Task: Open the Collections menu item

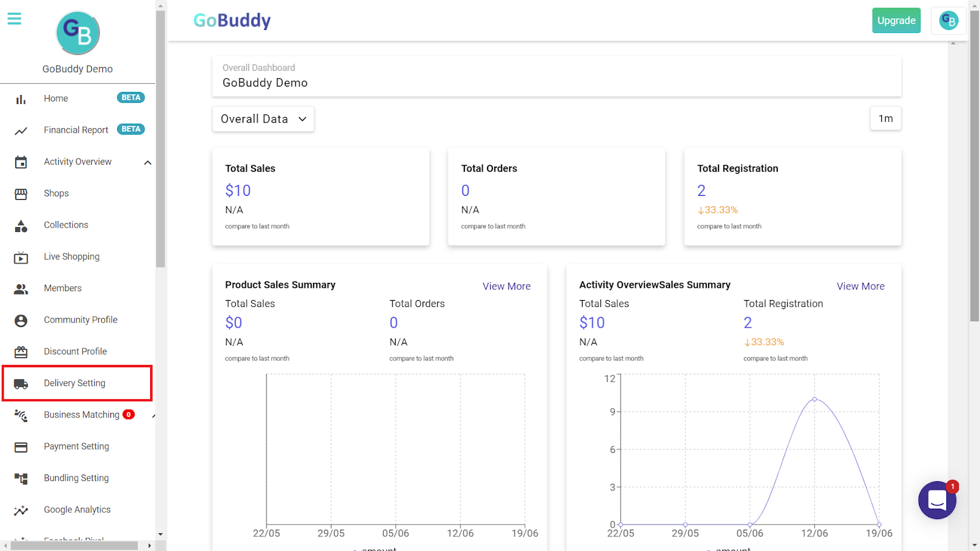Action: (x=66, y=225)
